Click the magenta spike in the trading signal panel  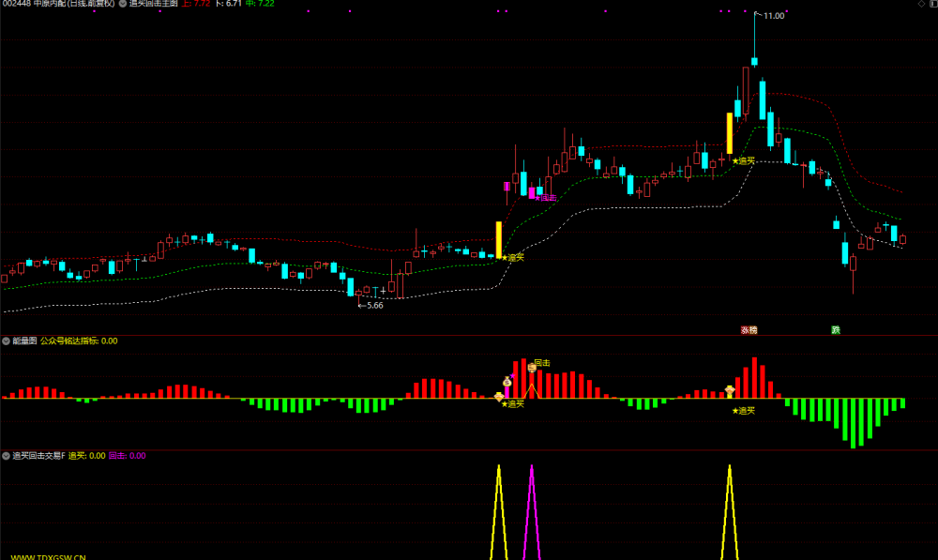point(532,512)
